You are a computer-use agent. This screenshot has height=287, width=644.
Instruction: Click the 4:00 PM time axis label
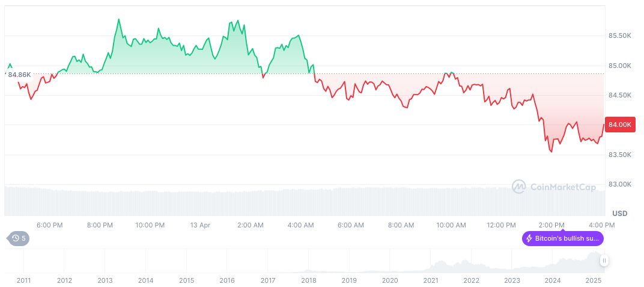point(601,225)
